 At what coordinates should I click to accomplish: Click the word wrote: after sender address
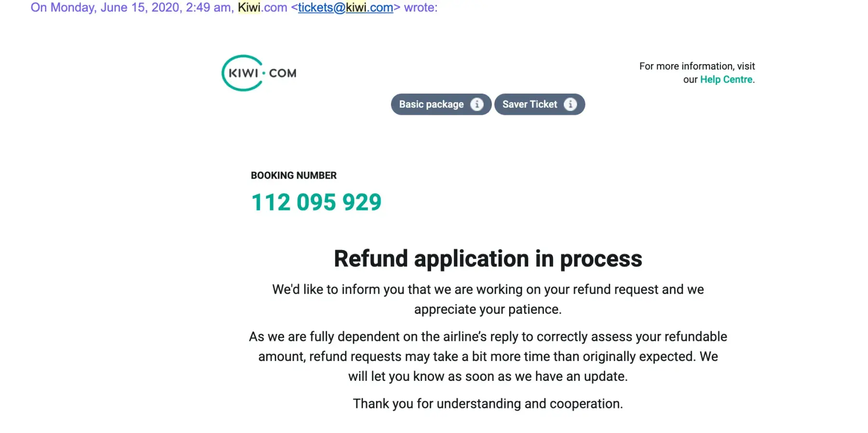coord(420,8)
